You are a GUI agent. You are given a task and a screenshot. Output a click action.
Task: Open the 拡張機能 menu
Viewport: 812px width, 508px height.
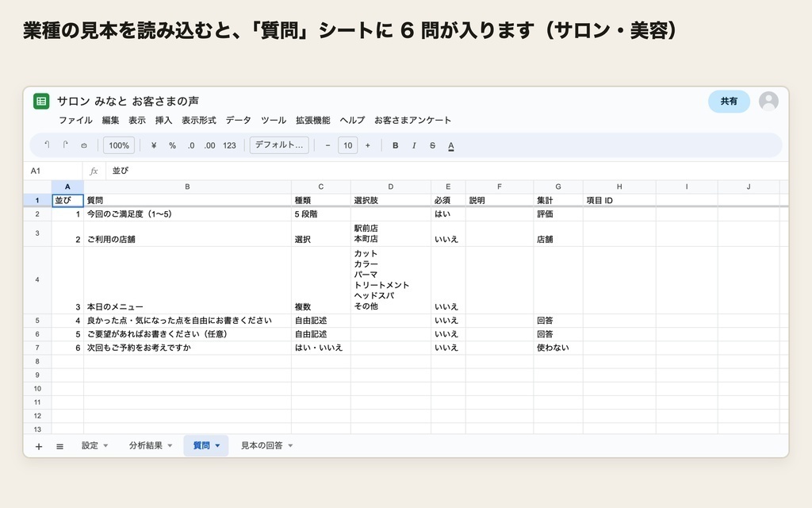(x=312, y=121)
